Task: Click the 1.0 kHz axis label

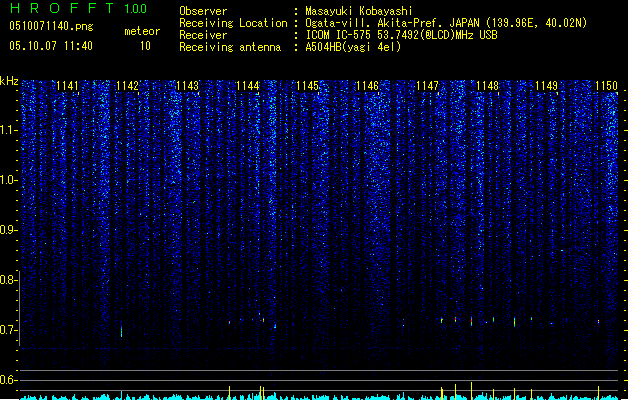Action: click(x=8, y=180)
